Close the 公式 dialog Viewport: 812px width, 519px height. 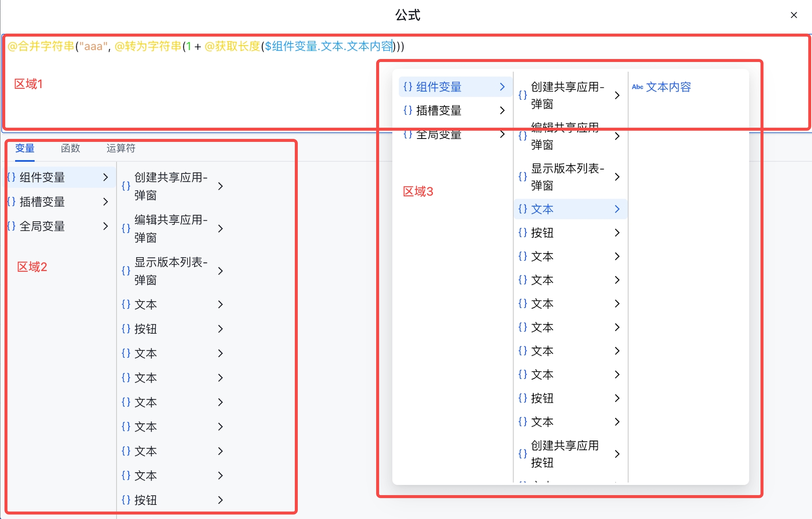coord(794,15)
